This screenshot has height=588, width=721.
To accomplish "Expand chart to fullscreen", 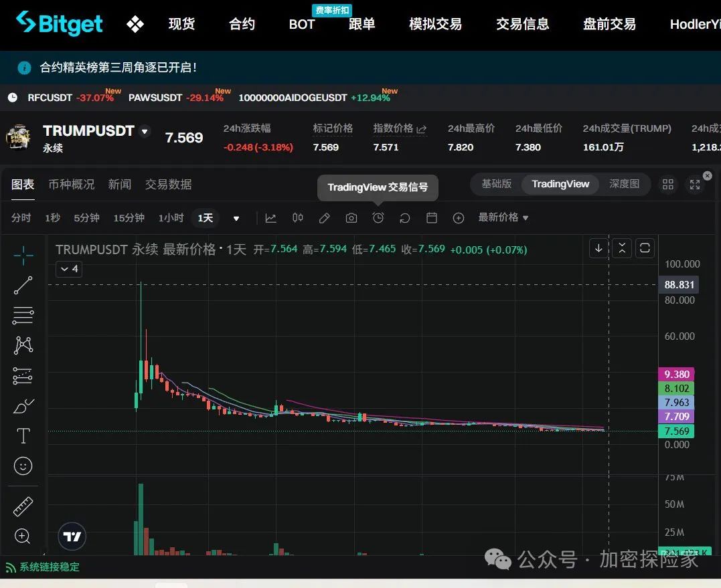I will pos(695,185).
